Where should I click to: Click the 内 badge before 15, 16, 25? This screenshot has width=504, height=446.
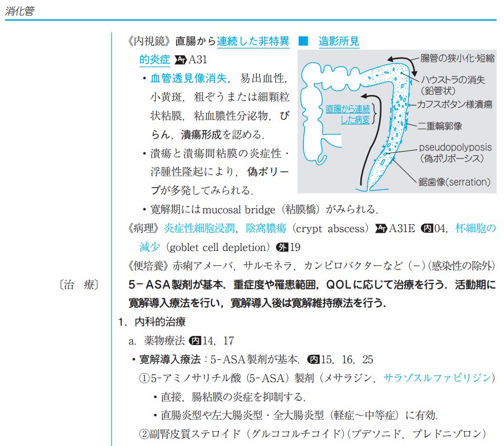[314, 359]
